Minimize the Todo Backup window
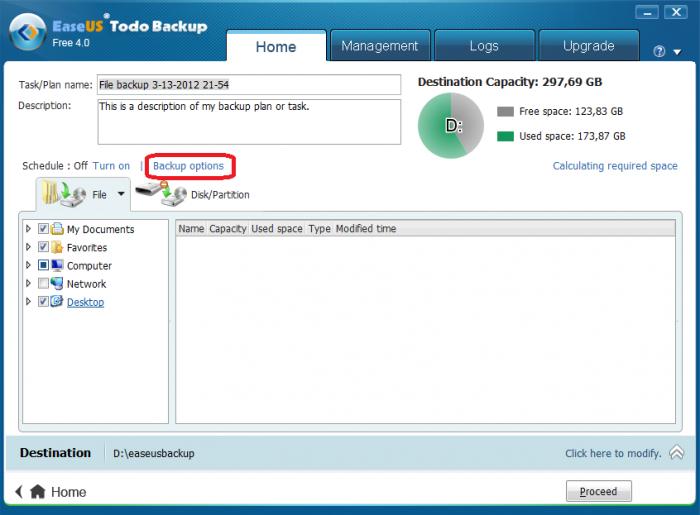Screen dimensions: 700x515 coord(647,12)
